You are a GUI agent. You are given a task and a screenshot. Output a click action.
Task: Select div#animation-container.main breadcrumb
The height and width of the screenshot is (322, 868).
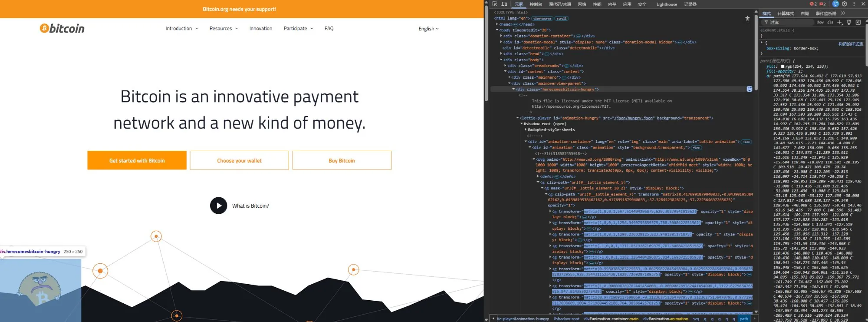tap(611, 319)
